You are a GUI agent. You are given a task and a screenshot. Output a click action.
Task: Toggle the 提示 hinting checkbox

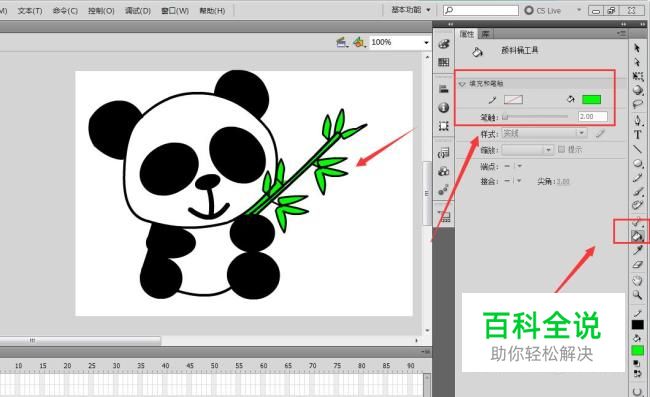tap(561, 149)
